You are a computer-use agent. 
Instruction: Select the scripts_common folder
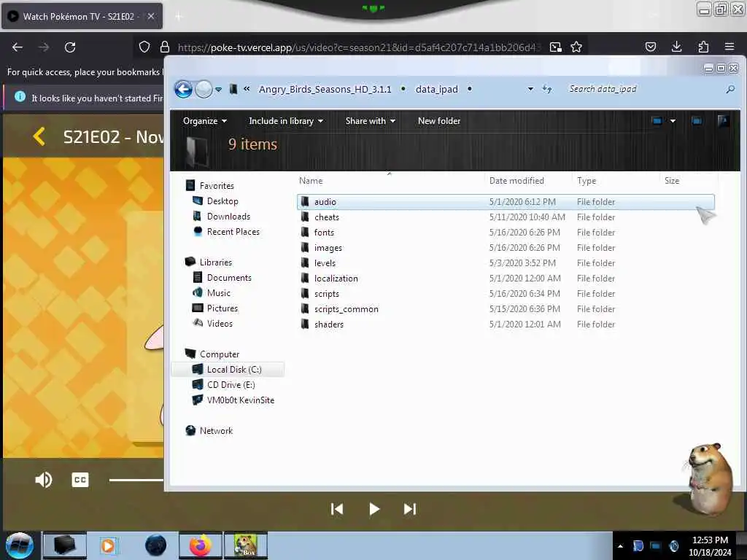[x=506, y=309]
